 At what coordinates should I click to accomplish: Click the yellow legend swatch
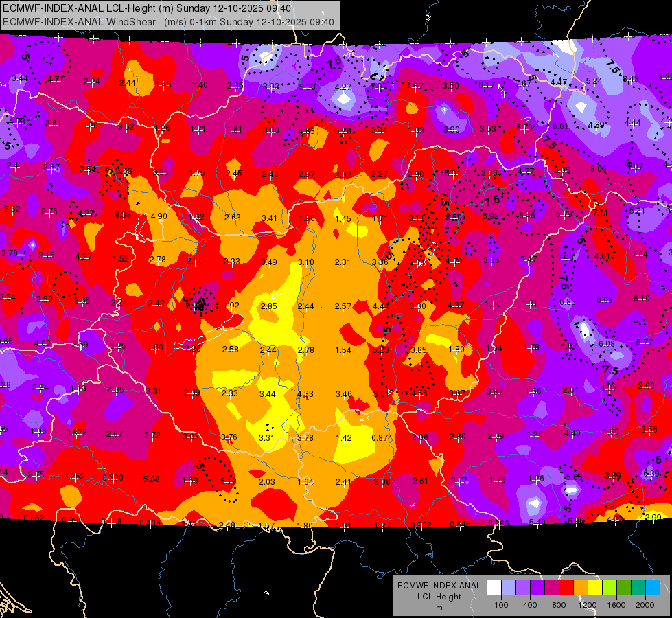(x=595, y=588)
